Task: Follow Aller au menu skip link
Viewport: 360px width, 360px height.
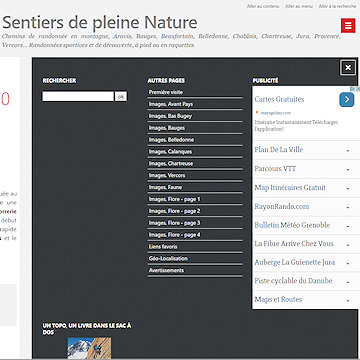Action: tap(299, 6)
